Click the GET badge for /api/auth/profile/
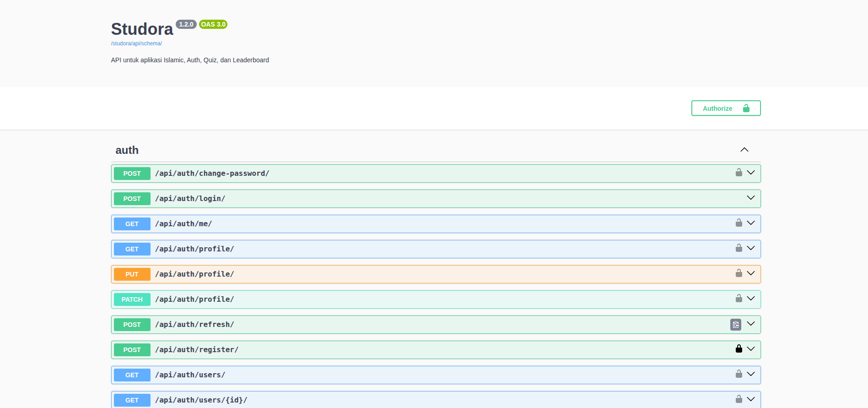The height and width of the screenshot is (408, 868). pyautogui.click(x=132, y=249)
